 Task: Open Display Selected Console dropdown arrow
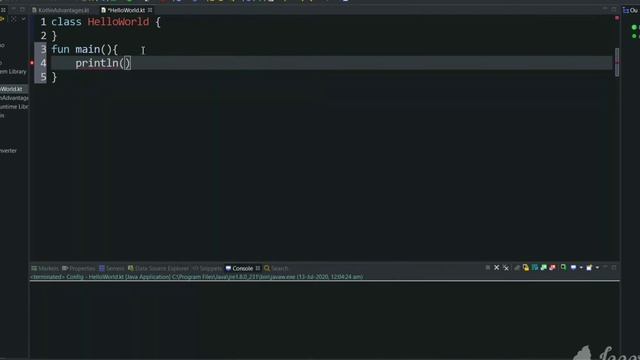pos(581,268)
